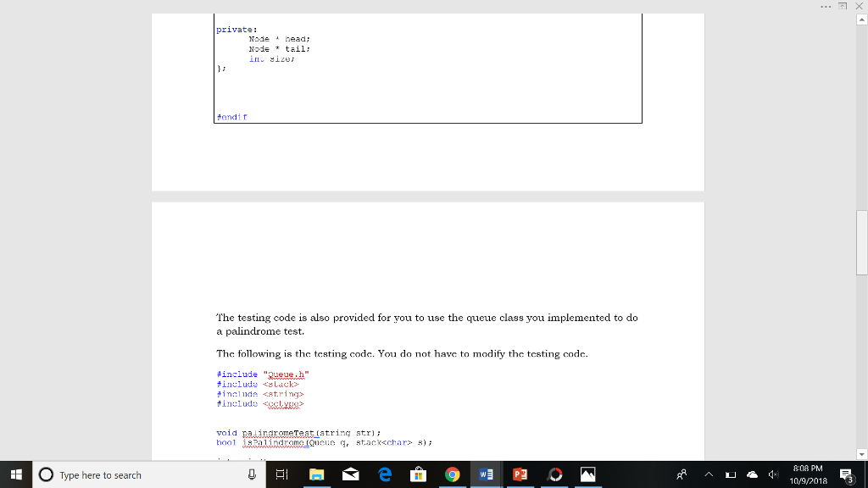The image size is (868, 488).
Task: Open the Mail app from the taskbar
Action: (x=351, y=474)
